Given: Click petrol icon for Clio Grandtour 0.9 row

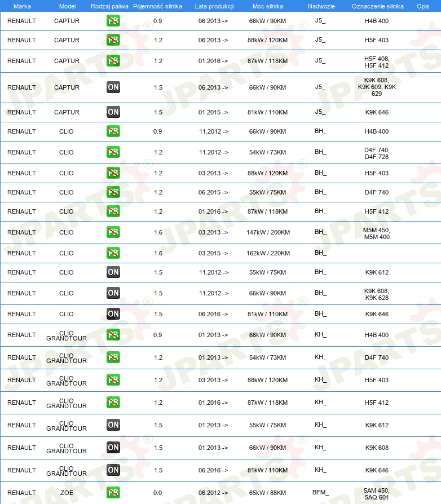Looking at the screenshot, I should click(113, 335).
